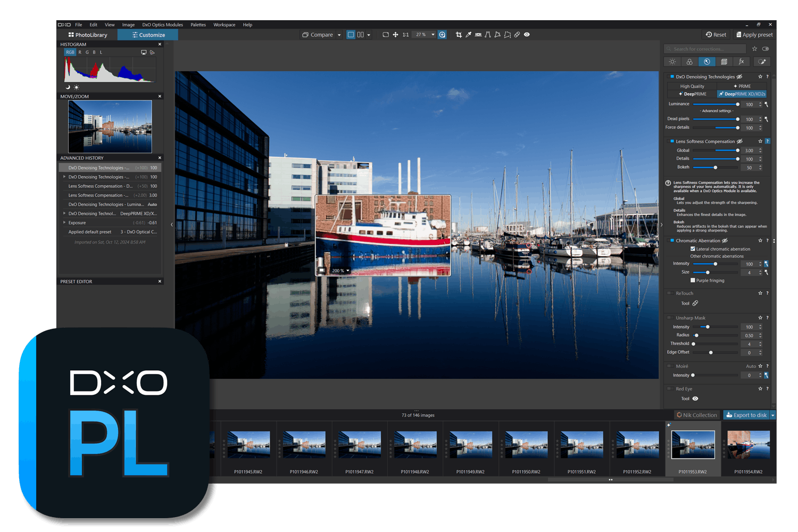Open the Palettes menu

click(198, 25)
